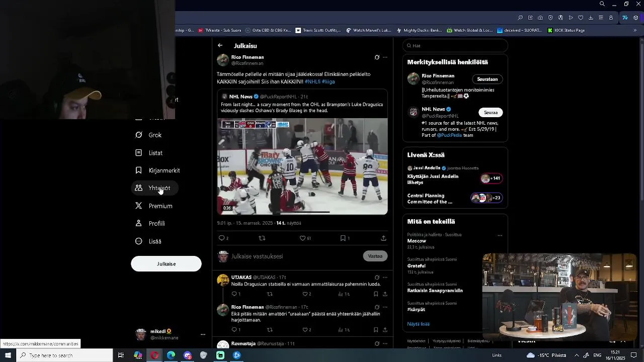
Task: Open three-dot menu on the Reunustaja comment
Action: point(385,343)
